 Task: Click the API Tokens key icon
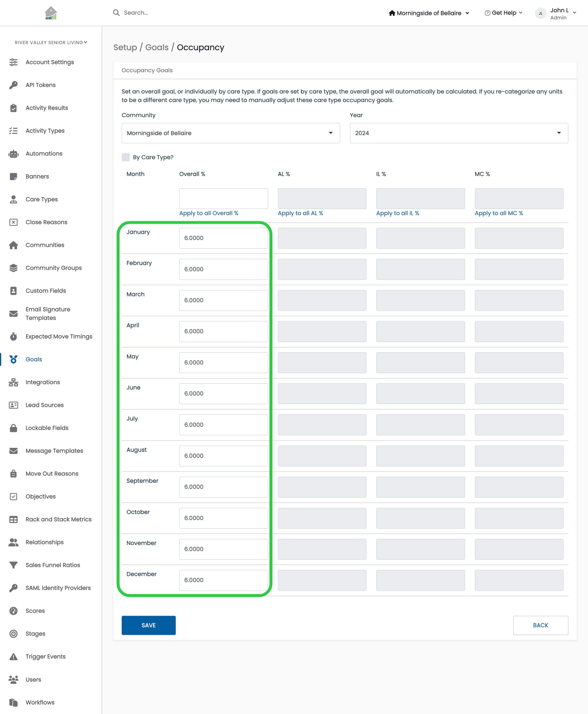click(x=13, y=85)
